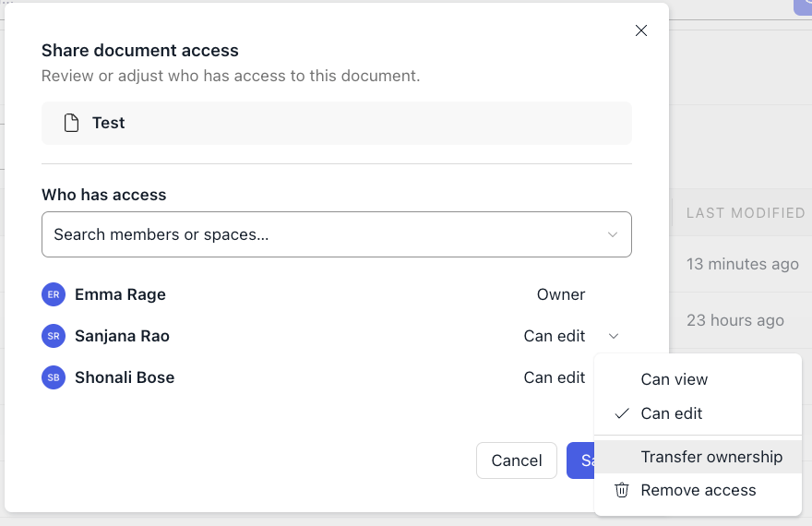Focus the Search members or spaces field
Image resolution: width=812 pixels, height=526 pixels.
[323, 234]
